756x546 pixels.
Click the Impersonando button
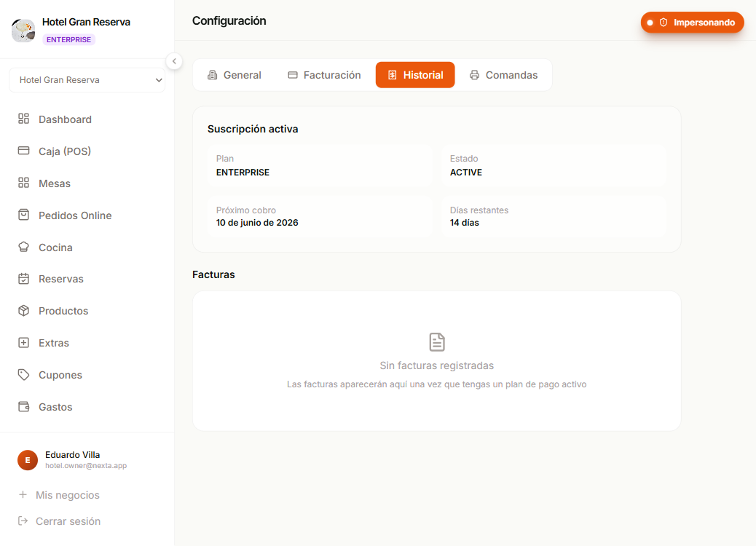(692, 23)
